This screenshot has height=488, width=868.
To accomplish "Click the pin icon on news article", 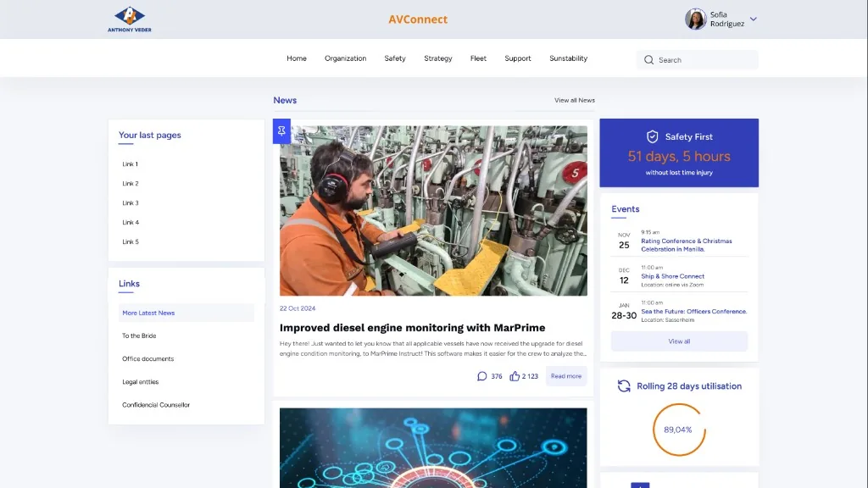I will (281, 131).
